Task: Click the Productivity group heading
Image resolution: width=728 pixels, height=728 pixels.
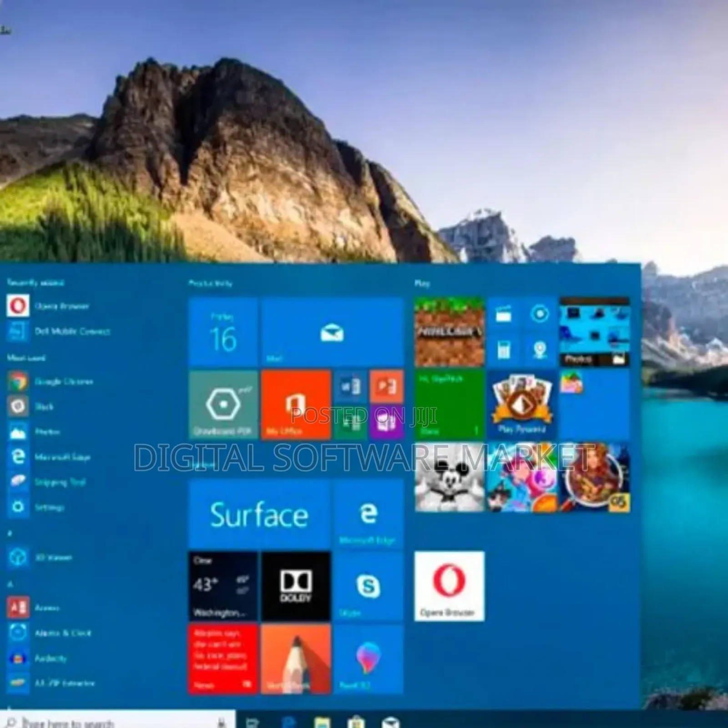Action: (x=210, y=283)
